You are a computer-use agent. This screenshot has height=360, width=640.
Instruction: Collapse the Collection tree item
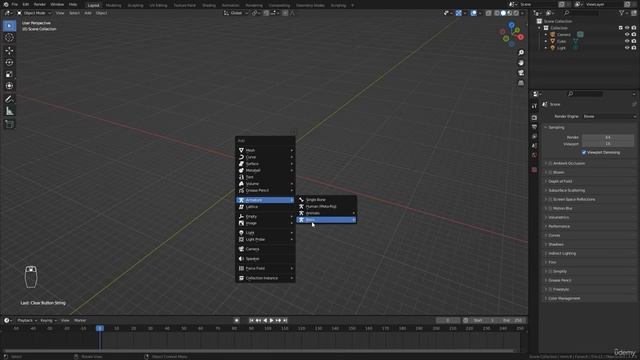pos(540,28)
